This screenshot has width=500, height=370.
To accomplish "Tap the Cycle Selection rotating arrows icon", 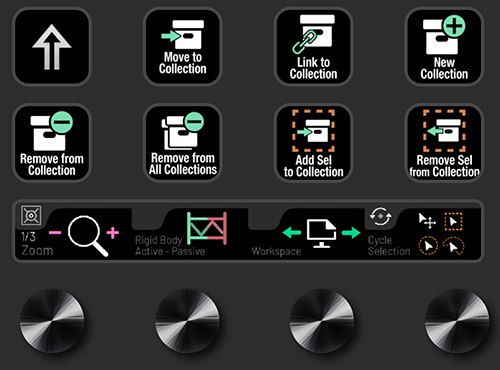I will (x=380, y=216).
